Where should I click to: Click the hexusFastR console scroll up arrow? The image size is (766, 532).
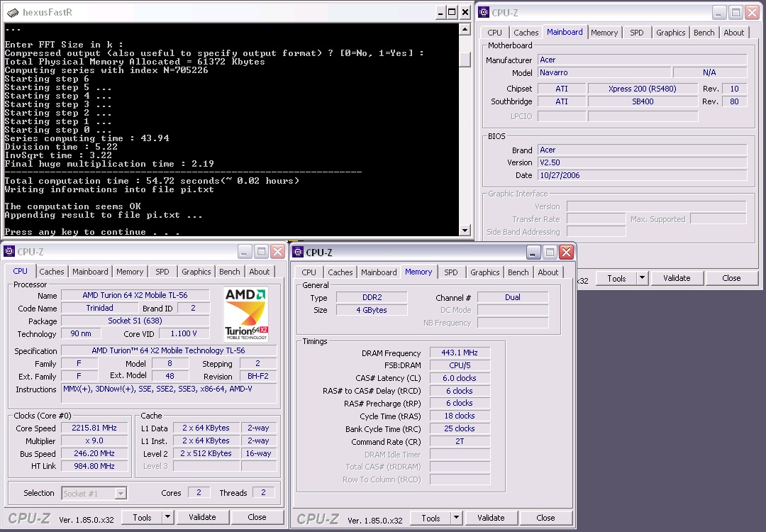click(465, 30)
